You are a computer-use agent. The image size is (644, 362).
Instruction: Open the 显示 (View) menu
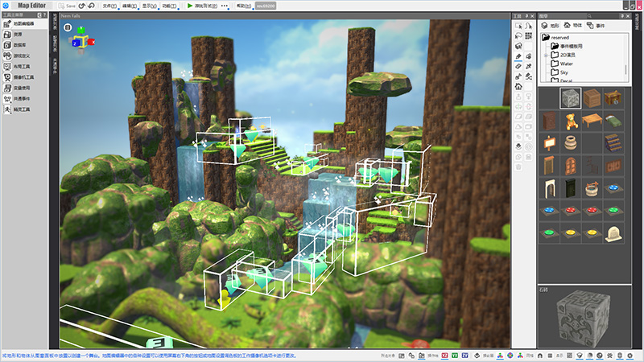coord(149,6)
